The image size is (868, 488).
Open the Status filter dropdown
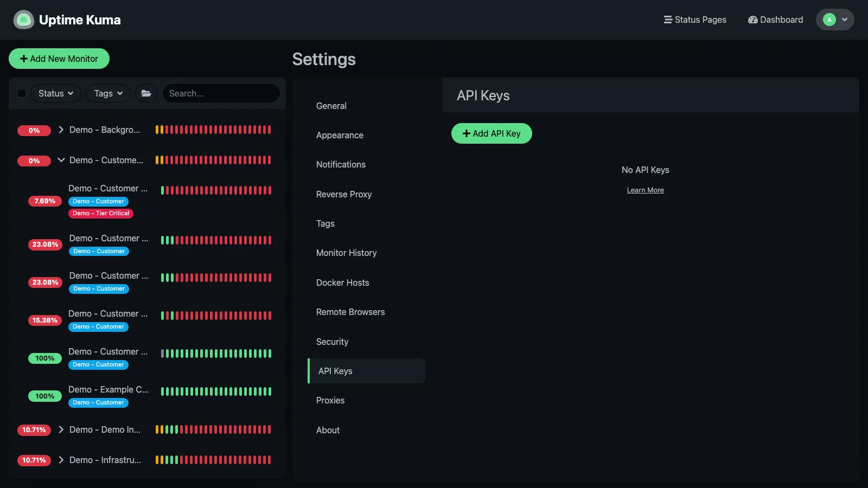(x=56, y=93)
